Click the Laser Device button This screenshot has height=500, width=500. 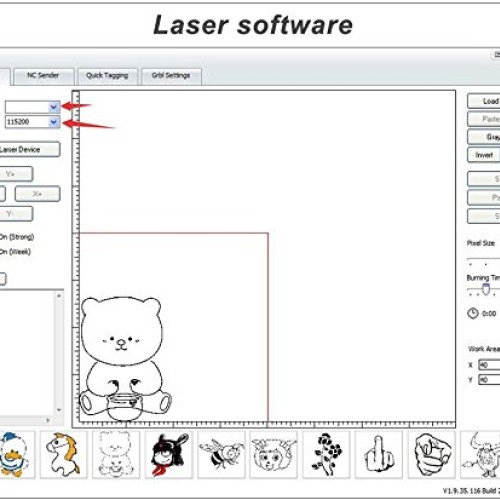[x=29, y=150]
